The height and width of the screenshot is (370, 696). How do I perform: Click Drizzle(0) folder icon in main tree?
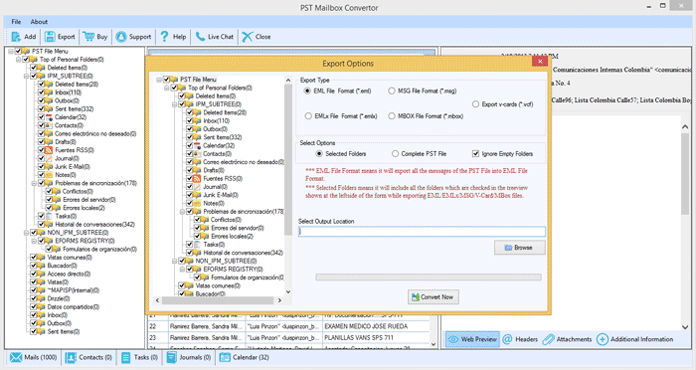pyautogui.click(x=41, y=299)
